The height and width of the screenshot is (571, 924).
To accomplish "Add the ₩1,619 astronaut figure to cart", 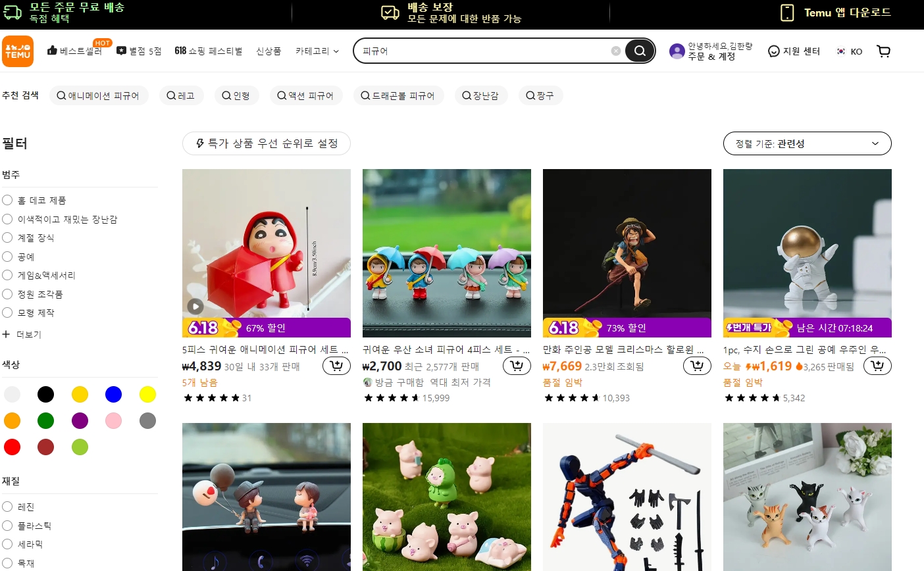I will pyautogui.click(x=877, y=366).
